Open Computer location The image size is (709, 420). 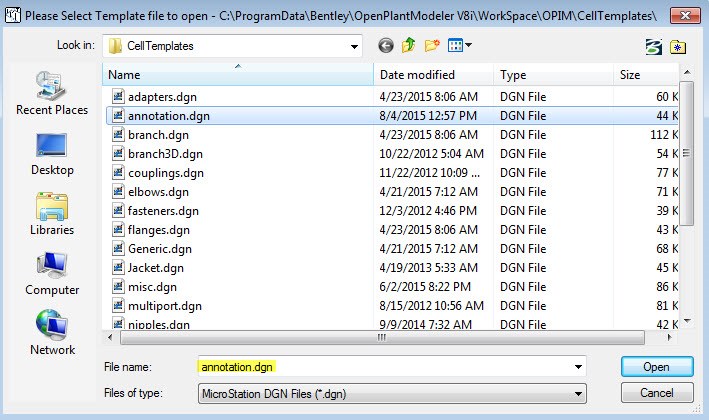click(52, 274)
